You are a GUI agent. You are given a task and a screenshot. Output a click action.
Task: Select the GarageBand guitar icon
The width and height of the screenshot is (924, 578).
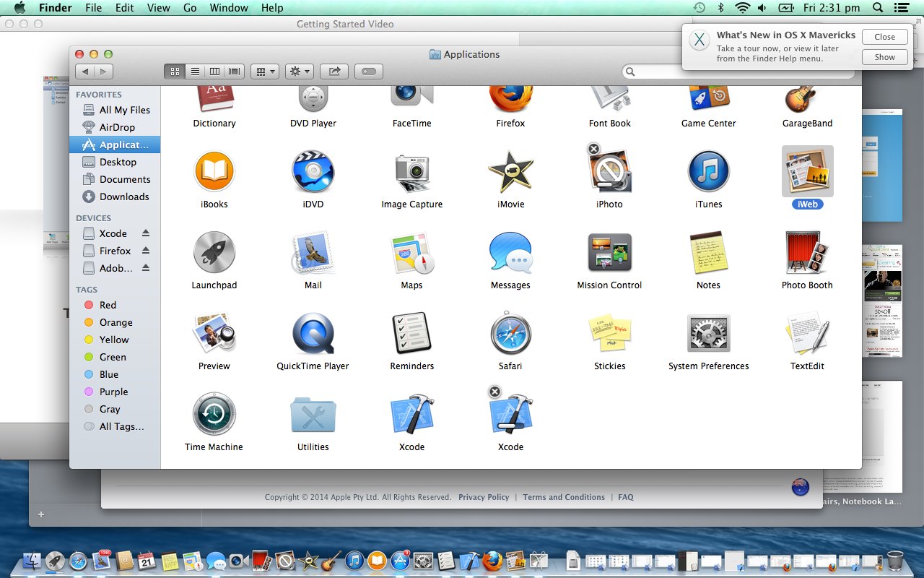tap(800, 98)
